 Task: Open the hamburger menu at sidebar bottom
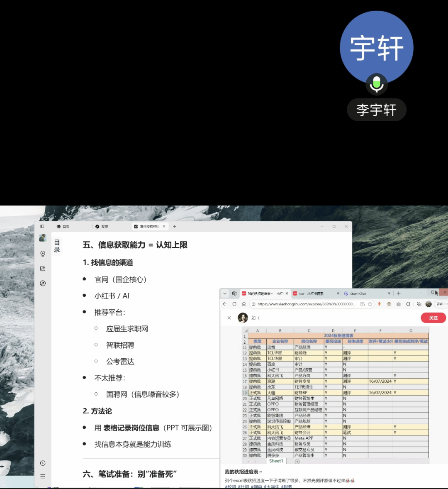point(43,477)
